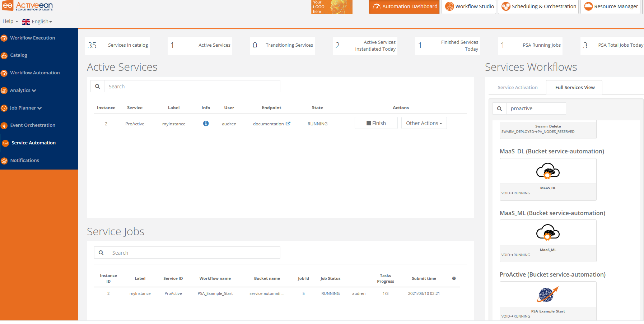Click the UK flag icon
The image size is (644, 324).
tap(26, 22)
